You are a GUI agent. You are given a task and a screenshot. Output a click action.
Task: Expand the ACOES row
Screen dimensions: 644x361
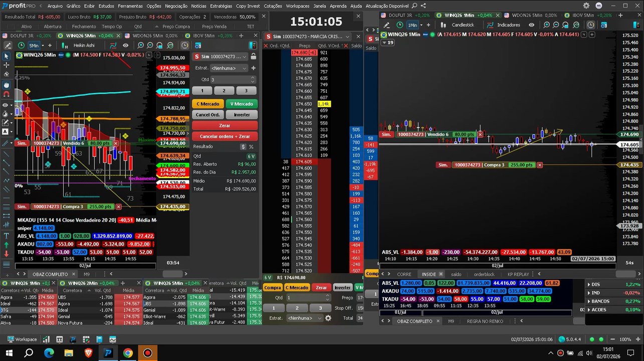pyautogui.click(x=589, y=310)
